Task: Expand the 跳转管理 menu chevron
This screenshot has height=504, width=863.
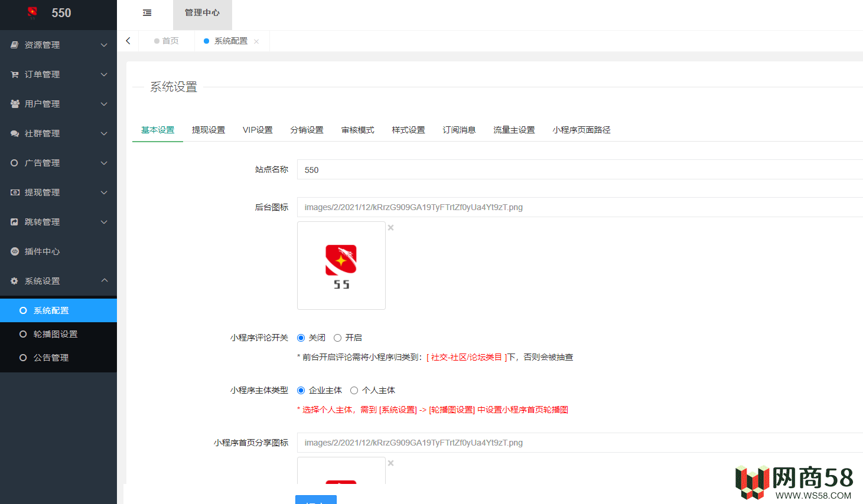Action: [104, 222]
